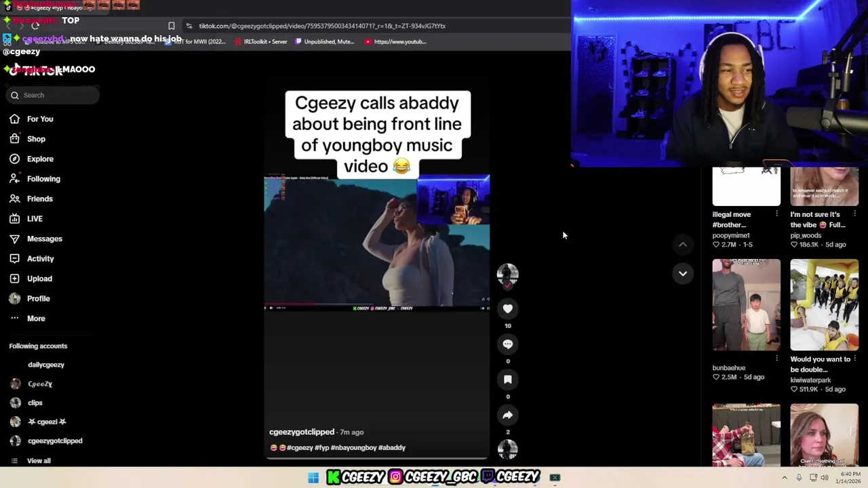Open comments on the TikTok video
The height and width of the screenshot is (488, 868).
(507, 344)
